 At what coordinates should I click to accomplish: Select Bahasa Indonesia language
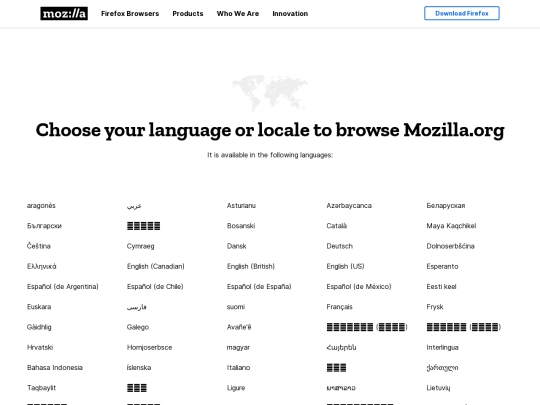(55, 367)
